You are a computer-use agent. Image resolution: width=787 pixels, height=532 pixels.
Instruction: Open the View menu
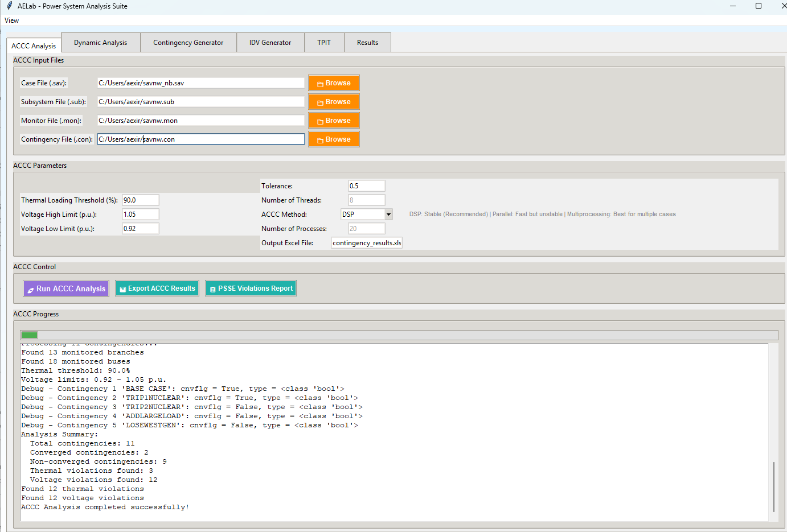[11, 20]
